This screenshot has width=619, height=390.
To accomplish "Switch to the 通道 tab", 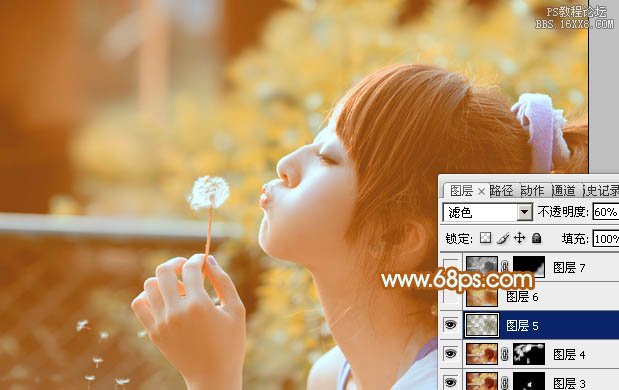I will coord(563,191).
